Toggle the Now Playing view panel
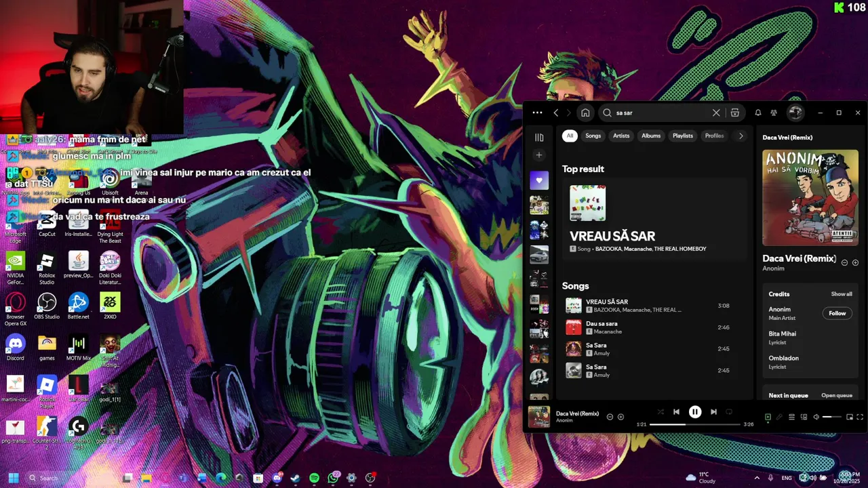The image size is (868, 488). pyautogui.click(x=768, y=417)
